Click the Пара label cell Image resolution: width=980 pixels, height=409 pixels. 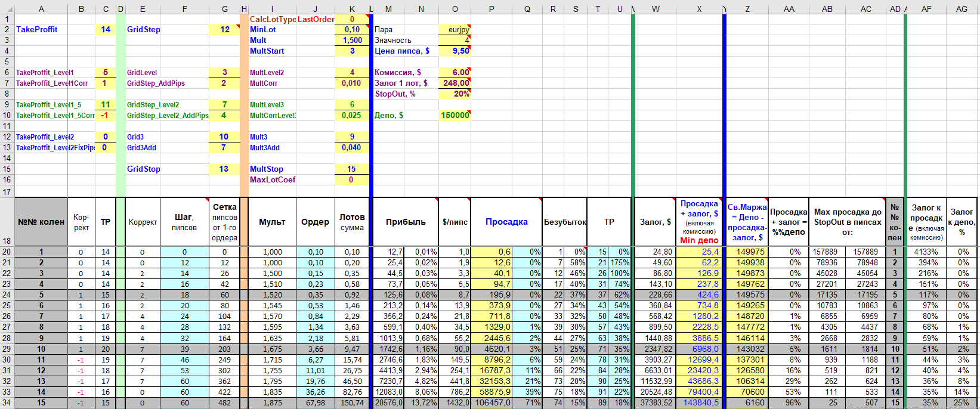(x=388, y=29)
